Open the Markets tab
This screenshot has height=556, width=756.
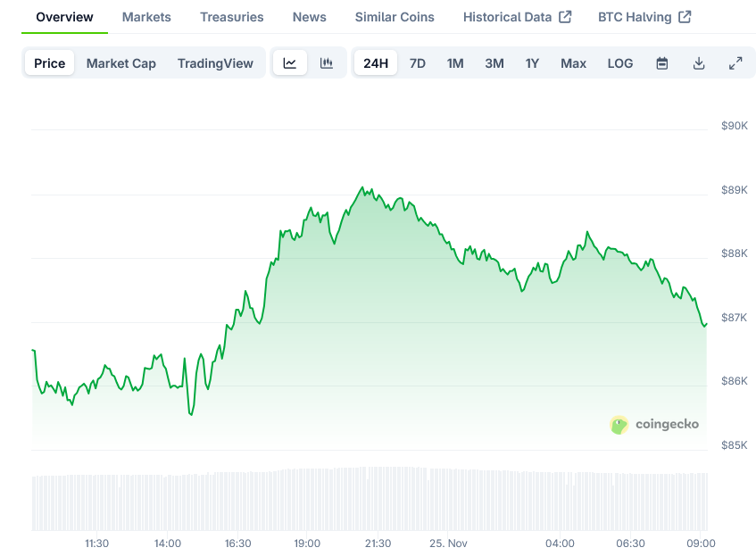tap(146, 17)
